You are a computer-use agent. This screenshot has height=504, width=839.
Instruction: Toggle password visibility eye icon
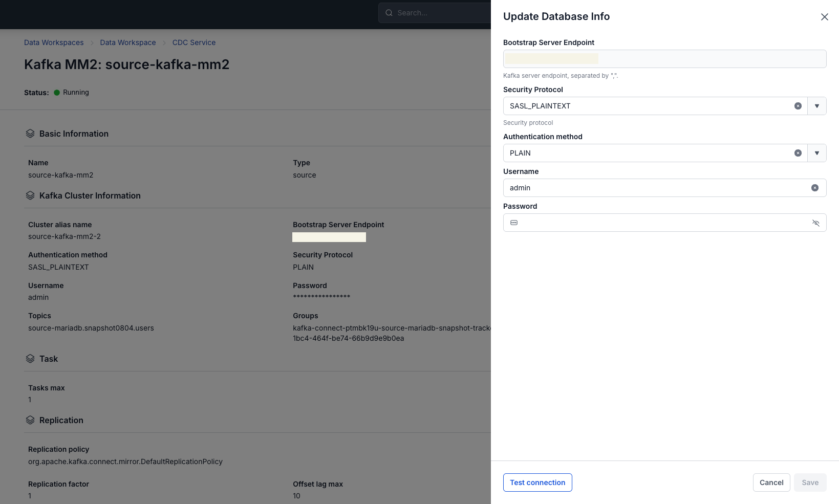pyautogui.click(x=815, y=223)
